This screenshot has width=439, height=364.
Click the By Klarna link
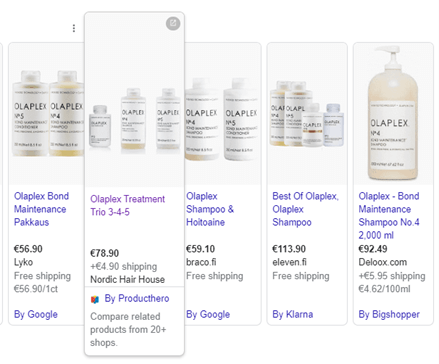click(292, 314)
